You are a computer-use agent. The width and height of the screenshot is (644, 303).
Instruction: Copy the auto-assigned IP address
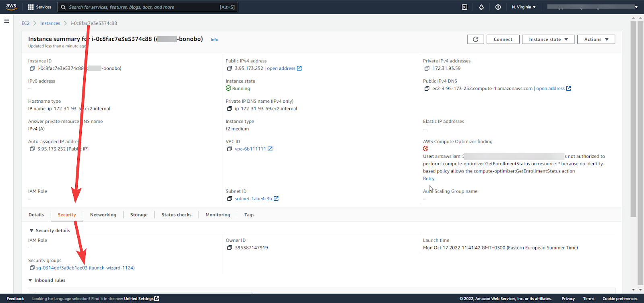pos(32,149)
